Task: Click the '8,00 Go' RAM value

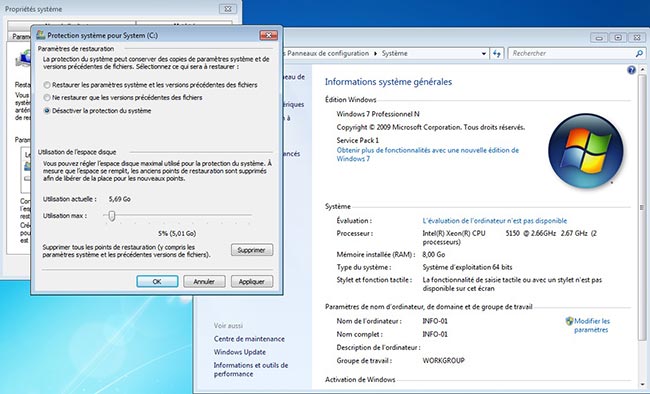Action: coord(434,254)
